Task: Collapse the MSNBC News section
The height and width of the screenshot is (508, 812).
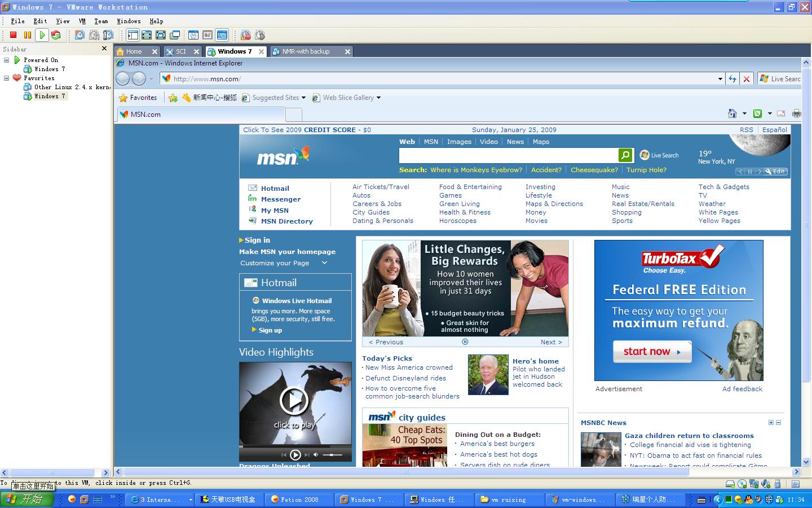Action: [779, 422]
